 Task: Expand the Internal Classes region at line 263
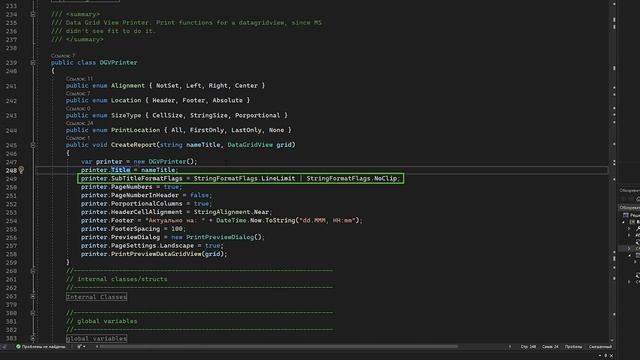click(x=33, y=296)
